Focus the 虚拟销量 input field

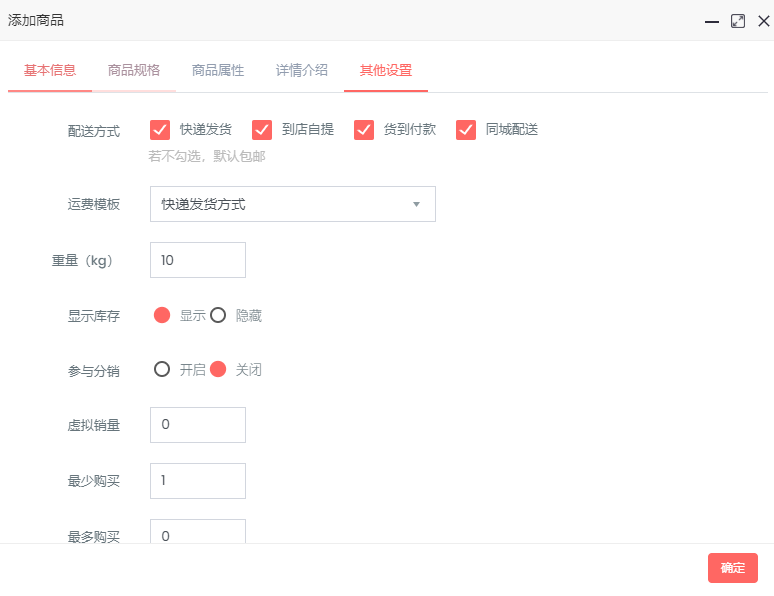click(198, 425)
